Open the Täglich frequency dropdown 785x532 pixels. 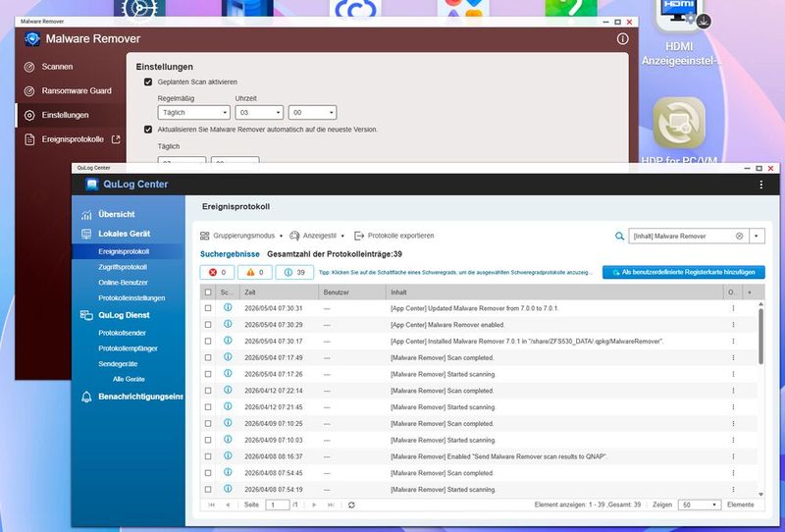pos(193,112)
